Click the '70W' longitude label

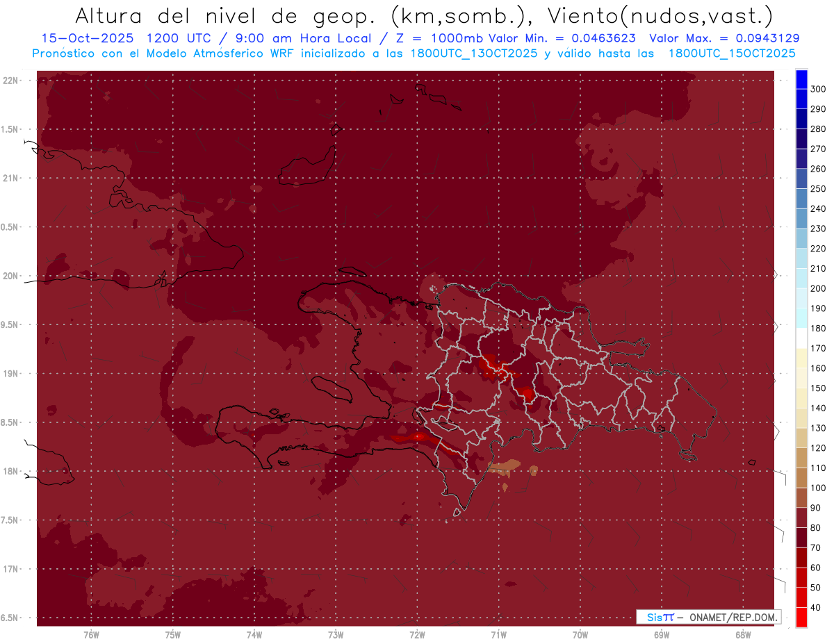(580, 635)
